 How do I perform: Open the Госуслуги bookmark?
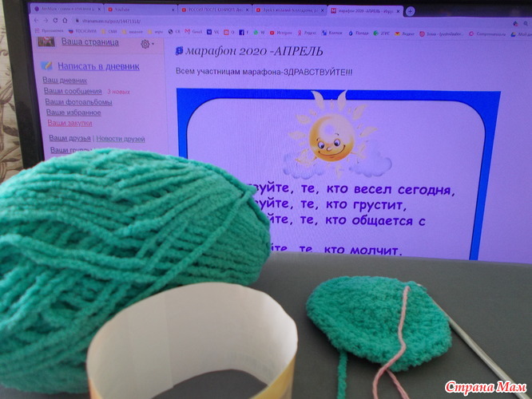click(x=82, y=31)
